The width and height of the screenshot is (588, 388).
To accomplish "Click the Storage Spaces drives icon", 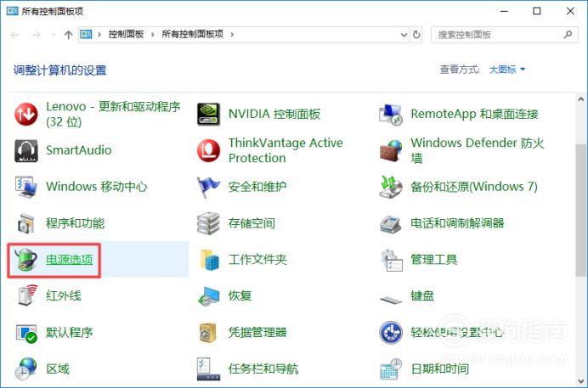I will (208, 223).
